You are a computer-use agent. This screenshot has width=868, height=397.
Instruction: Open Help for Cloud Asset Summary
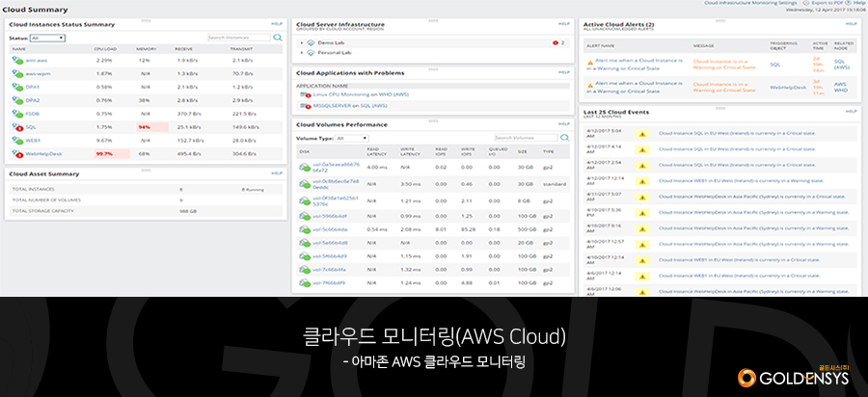click(277, 173)
